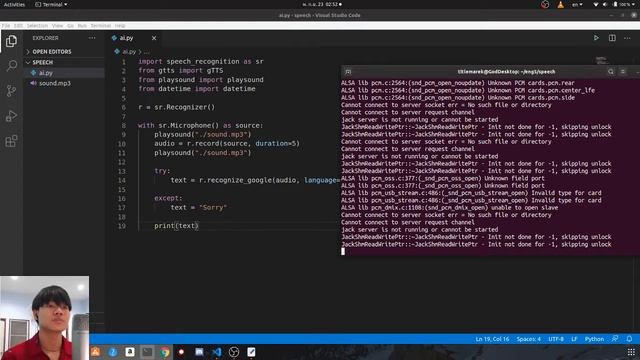Open OBS Studio from the dock
This screenshot has width=640, height=360.
click(234, 352)
